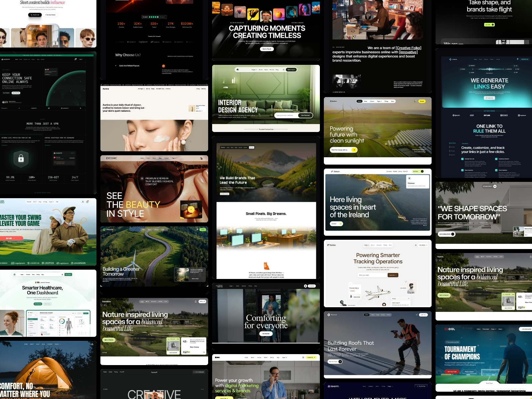Image resolution: width=532 pixels, height=399 pixels.
Task: Click 'Get Started' under Comforting for everyone
Action: 266,333
